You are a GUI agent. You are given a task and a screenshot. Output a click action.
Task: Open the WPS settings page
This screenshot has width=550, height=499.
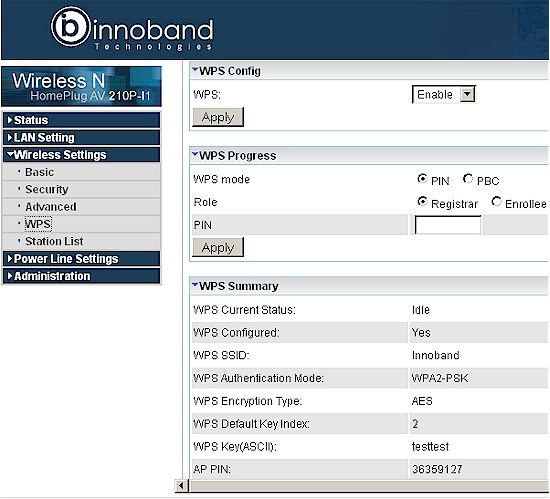[x=38, y=224]
